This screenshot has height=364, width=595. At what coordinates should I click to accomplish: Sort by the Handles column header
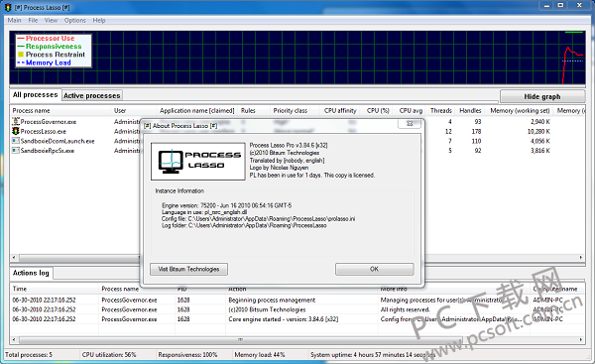pyautogui.click(x=470, y=111)
